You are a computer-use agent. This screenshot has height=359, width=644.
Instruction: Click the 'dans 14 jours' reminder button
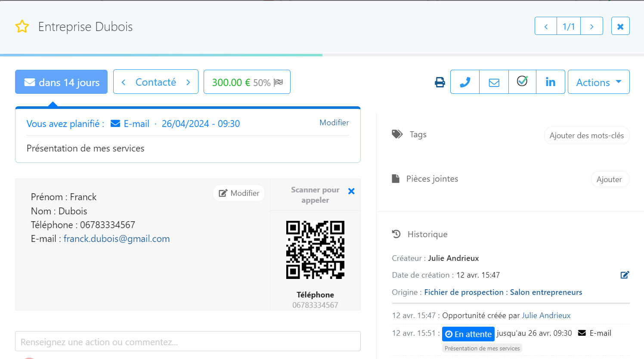tap(61, 82)
